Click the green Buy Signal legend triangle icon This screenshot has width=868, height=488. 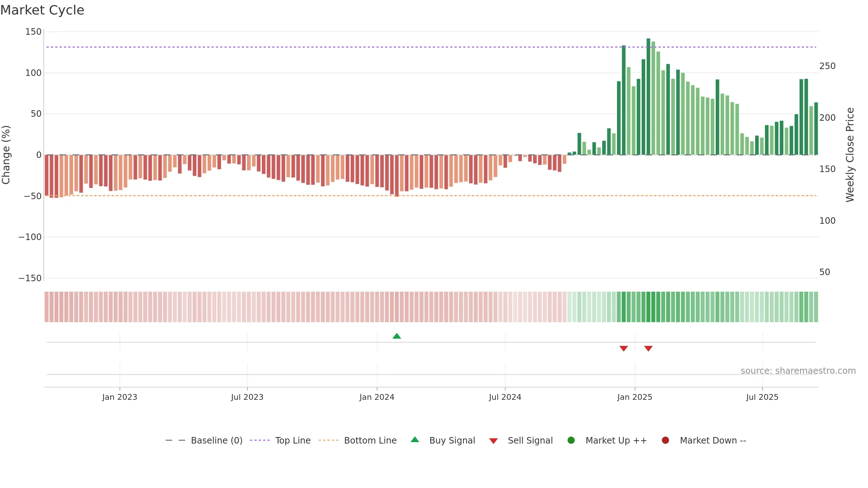415,440
